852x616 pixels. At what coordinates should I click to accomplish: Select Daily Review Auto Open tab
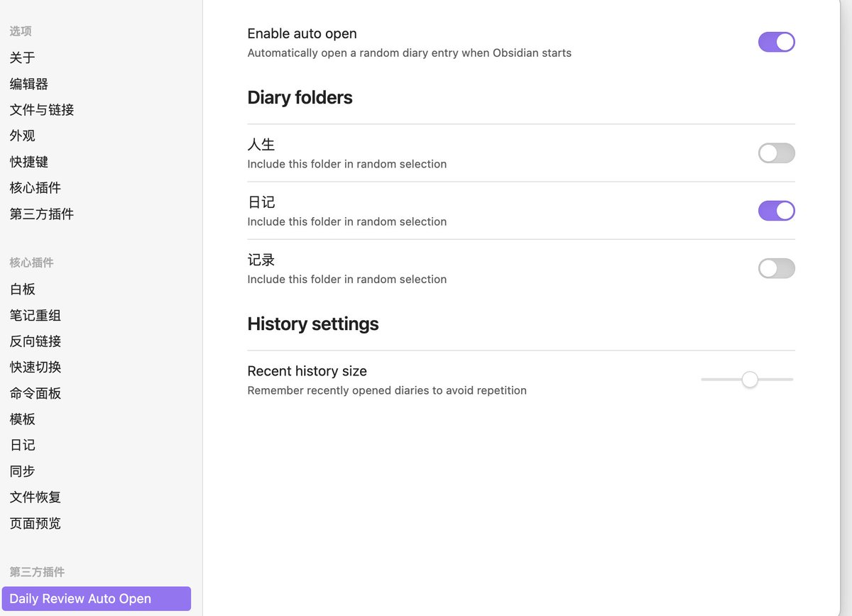click(97, 598)
